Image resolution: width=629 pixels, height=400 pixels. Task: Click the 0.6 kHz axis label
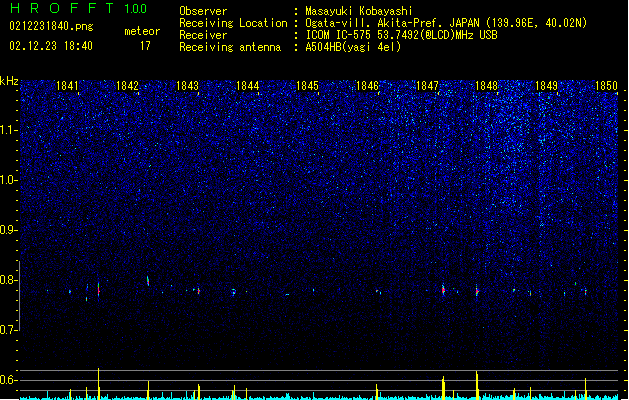click(9, 380)
